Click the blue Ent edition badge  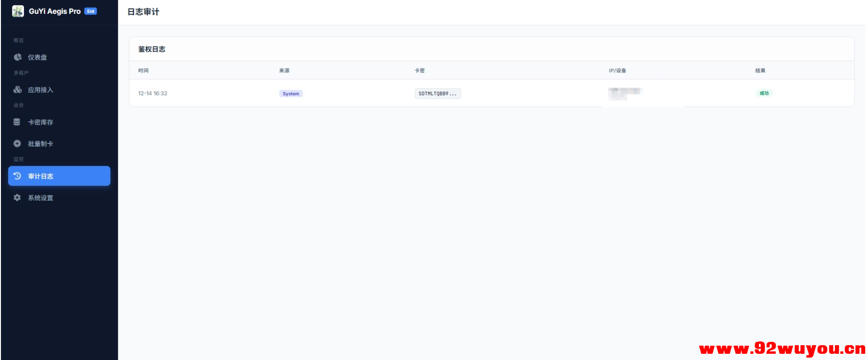click(91, 11)
